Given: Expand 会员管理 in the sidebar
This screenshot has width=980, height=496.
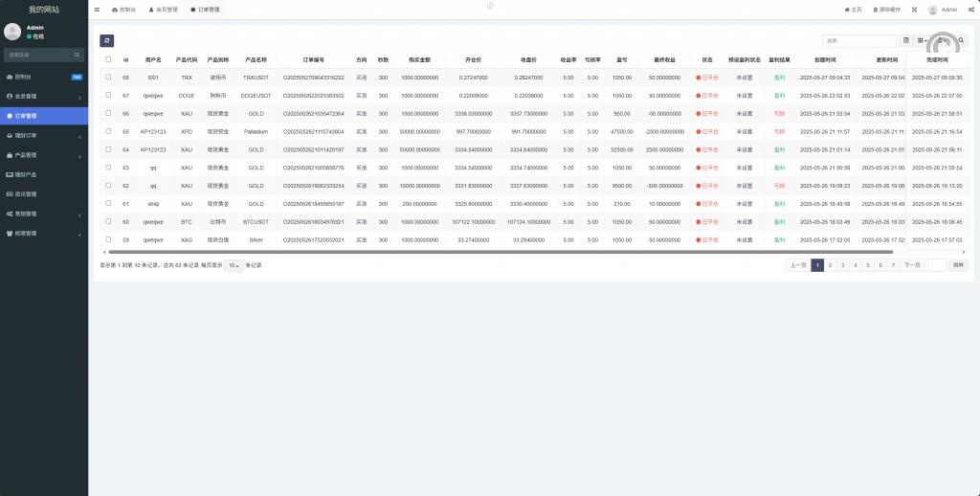Looking at the screenshot, I should tap(44, 96).
